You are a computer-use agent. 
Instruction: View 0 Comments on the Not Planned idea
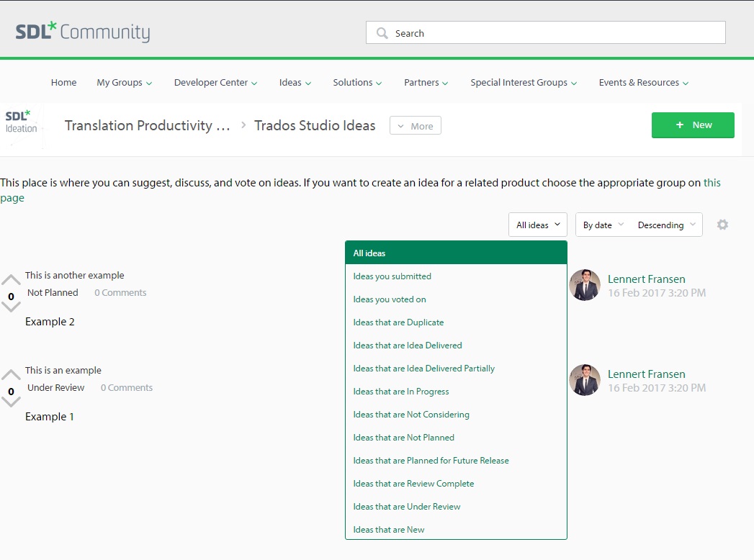click(120, 292)
